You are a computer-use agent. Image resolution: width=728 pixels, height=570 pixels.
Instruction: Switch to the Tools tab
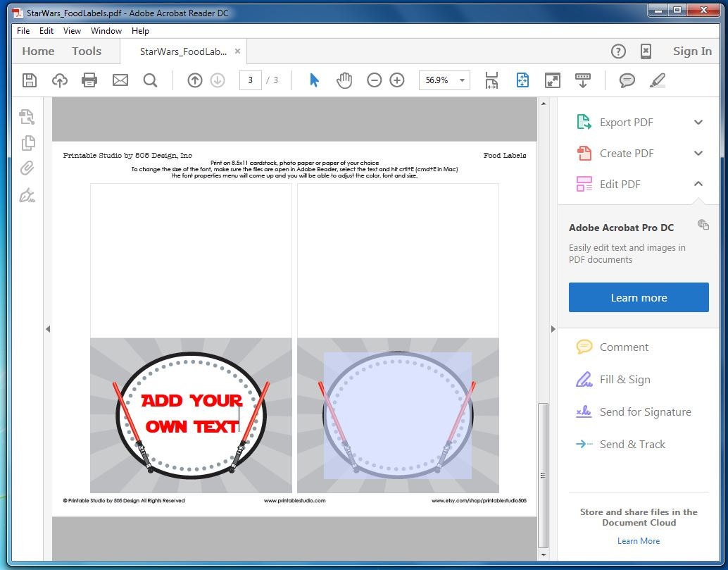tap(87, 51)
